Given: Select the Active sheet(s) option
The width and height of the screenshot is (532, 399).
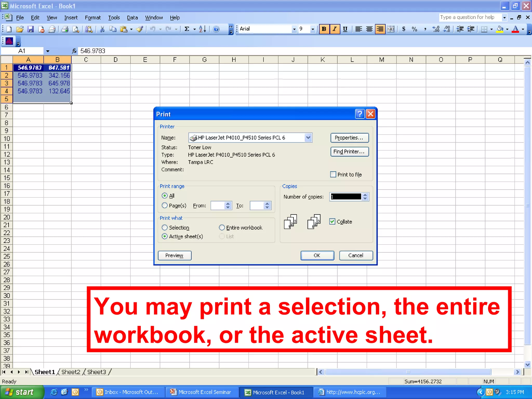Looking at the screenshot, I should coord(164,236).
